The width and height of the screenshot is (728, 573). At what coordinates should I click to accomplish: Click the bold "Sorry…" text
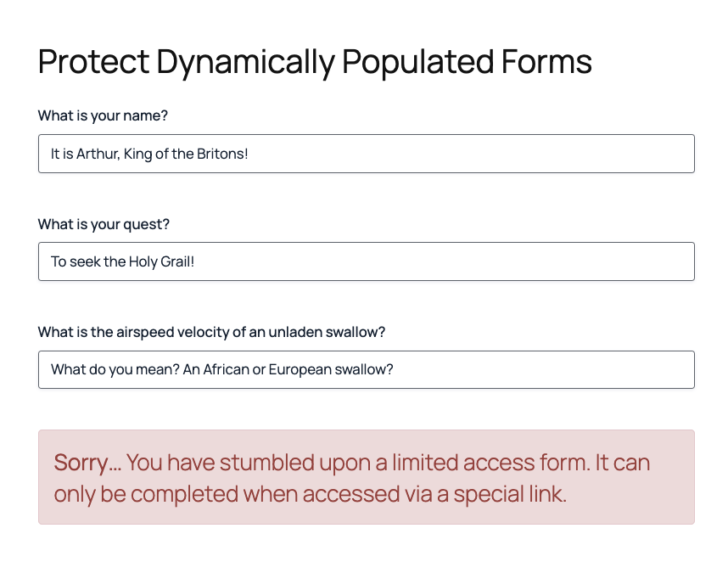click(87, 463)
